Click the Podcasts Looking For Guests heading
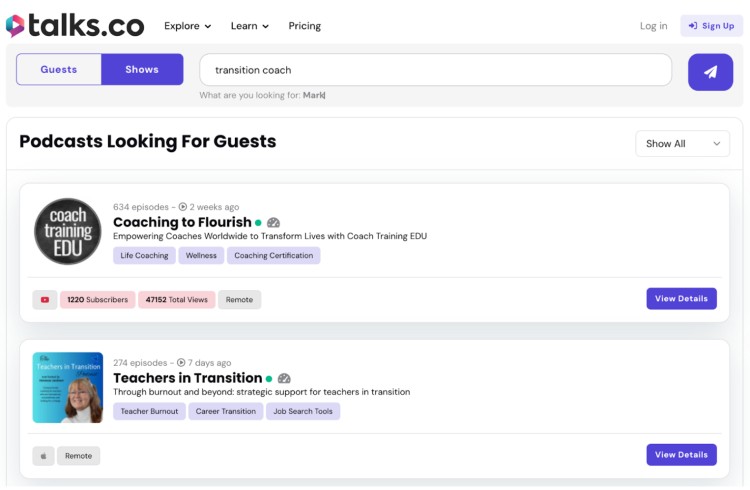This screenshot has width=750, height=490. pos(148,142)
